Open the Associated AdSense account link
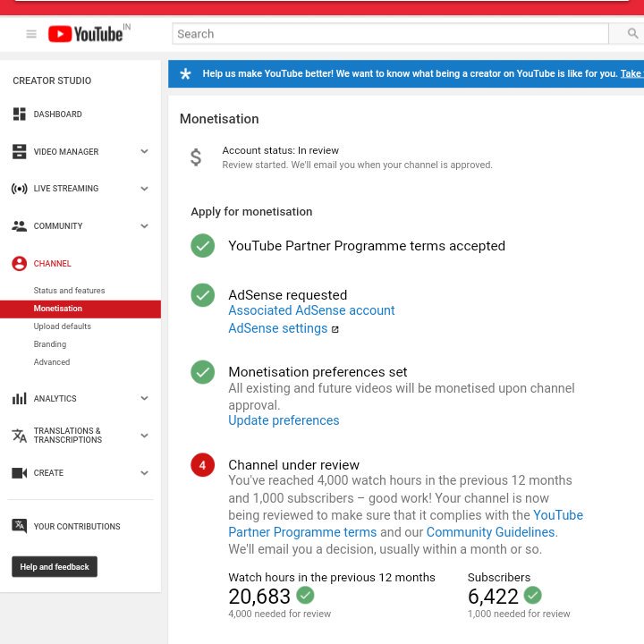644x644 pixels. coord(311,310)
